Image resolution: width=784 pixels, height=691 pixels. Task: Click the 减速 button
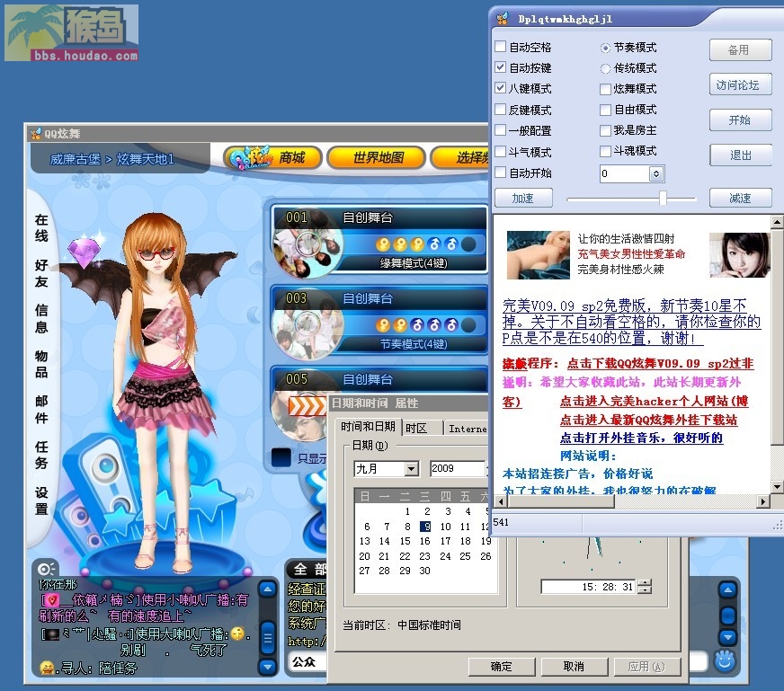click(740, 198)
